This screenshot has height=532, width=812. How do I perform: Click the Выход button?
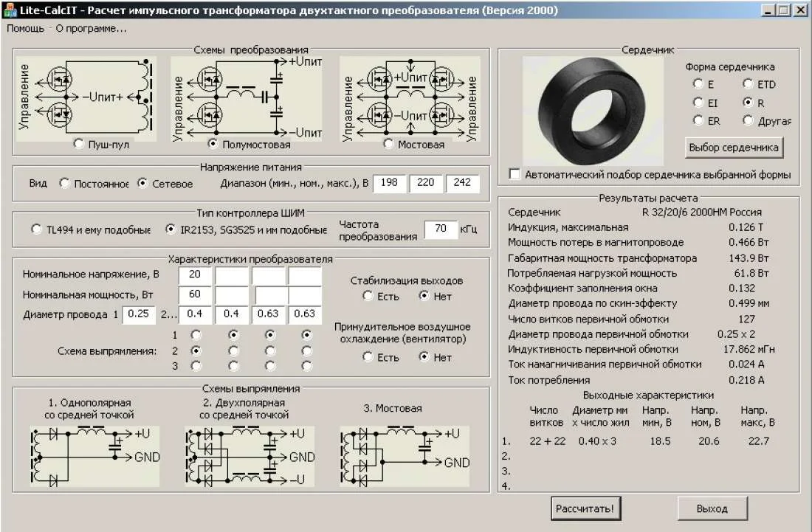(712, 508)
